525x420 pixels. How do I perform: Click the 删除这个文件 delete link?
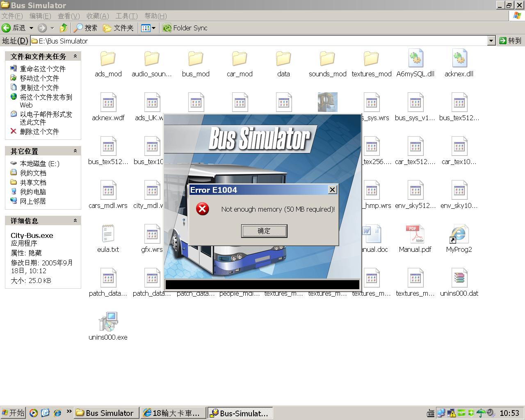tap(39, 132)
